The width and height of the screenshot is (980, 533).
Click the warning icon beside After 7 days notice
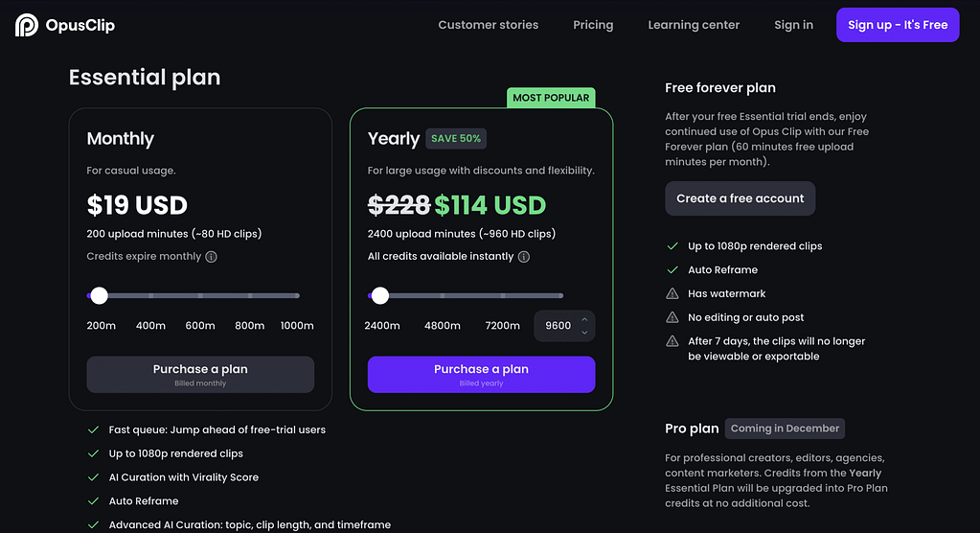coord(672,341)
